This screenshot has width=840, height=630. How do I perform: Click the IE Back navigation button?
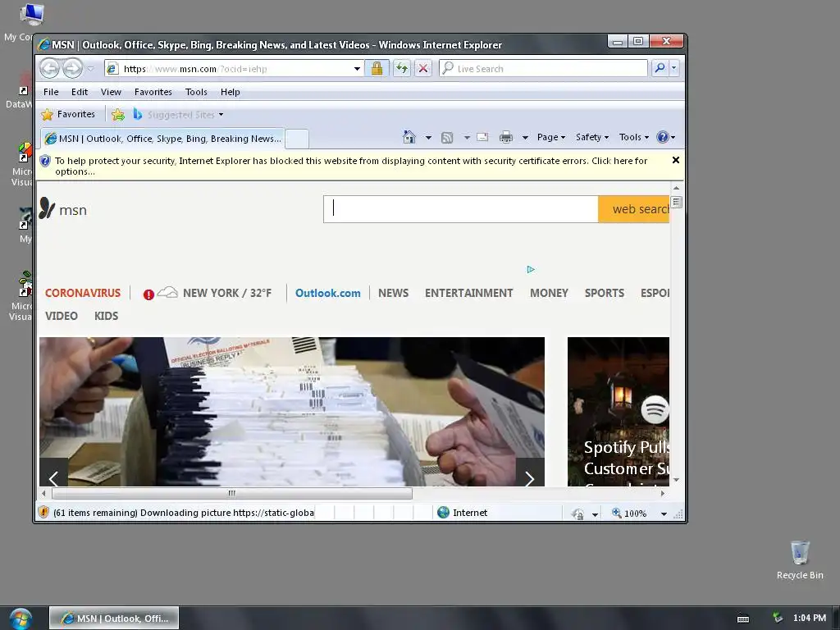click(50, 68)
